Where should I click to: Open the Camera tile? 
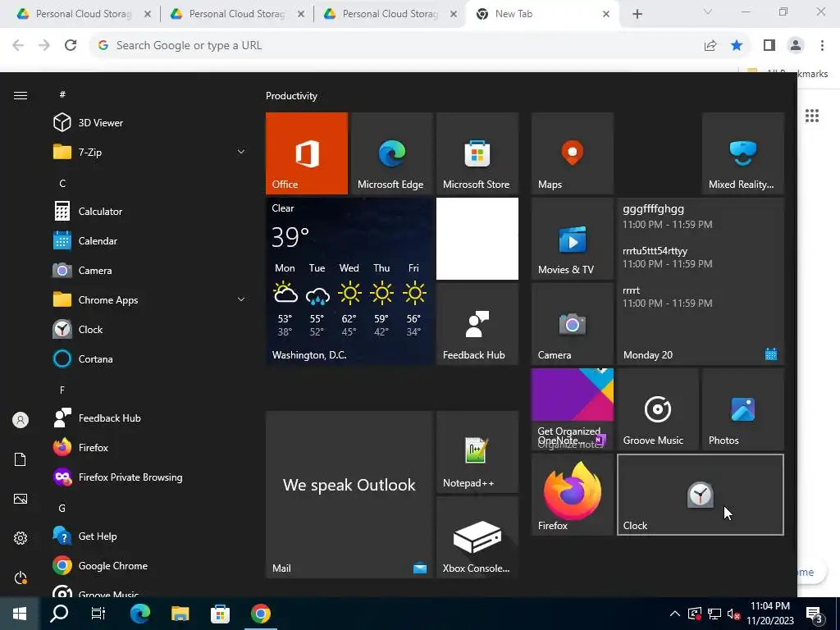click(572, 324)
